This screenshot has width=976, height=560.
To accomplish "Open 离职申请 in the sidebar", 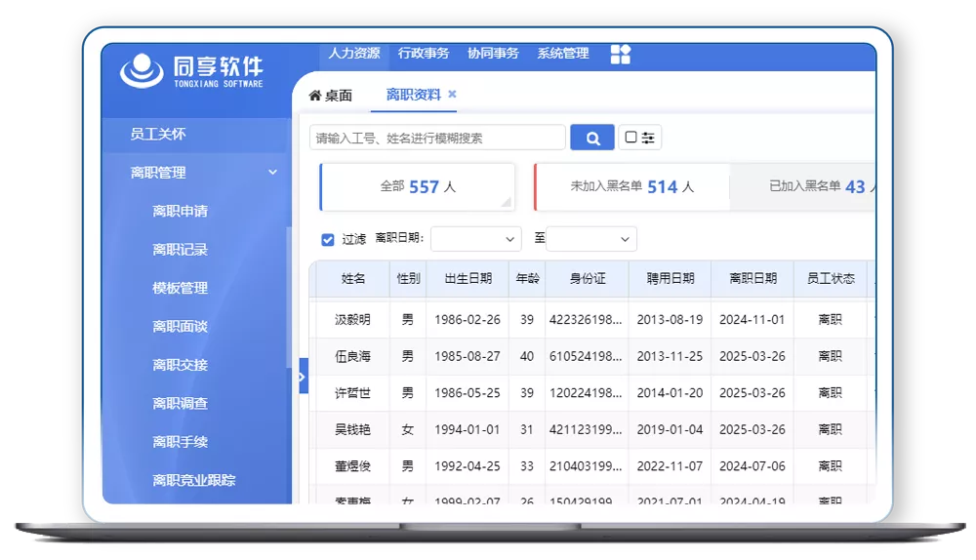I will 180,211.
